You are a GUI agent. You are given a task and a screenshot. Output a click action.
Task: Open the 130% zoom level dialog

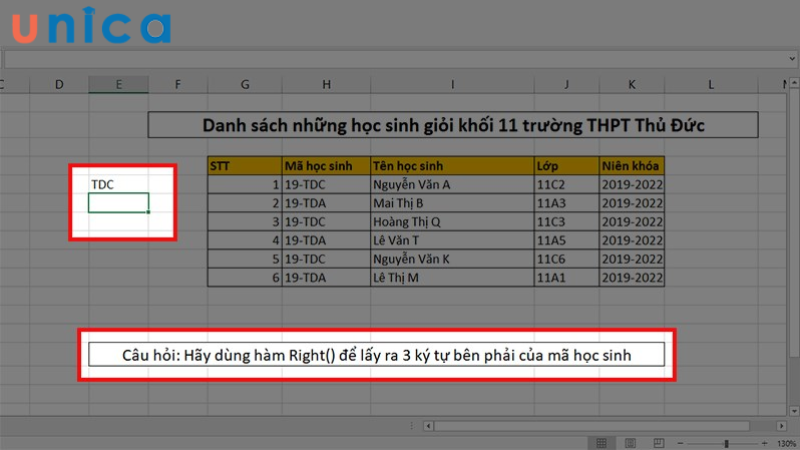click(786, 443)
